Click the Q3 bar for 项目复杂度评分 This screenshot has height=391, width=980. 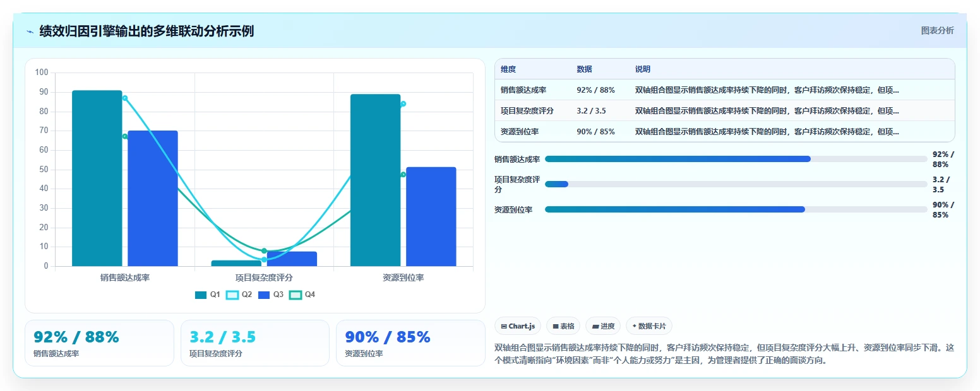pos(292,259)
